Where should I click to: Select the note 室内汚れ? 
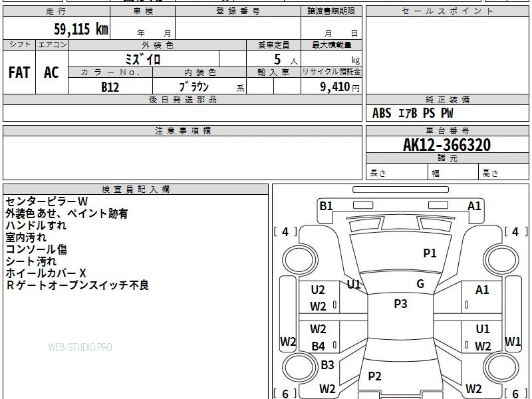coord(26,237)
